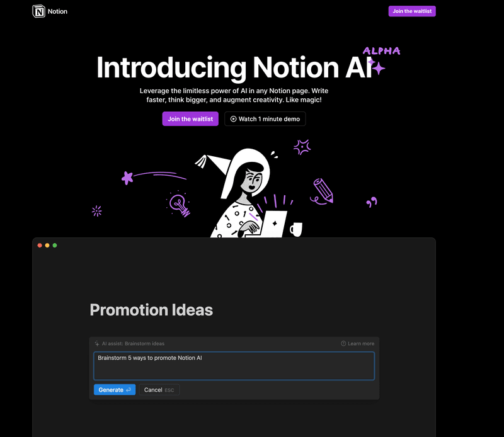Cancel the AI assist prompt

[x=159, y=389]
